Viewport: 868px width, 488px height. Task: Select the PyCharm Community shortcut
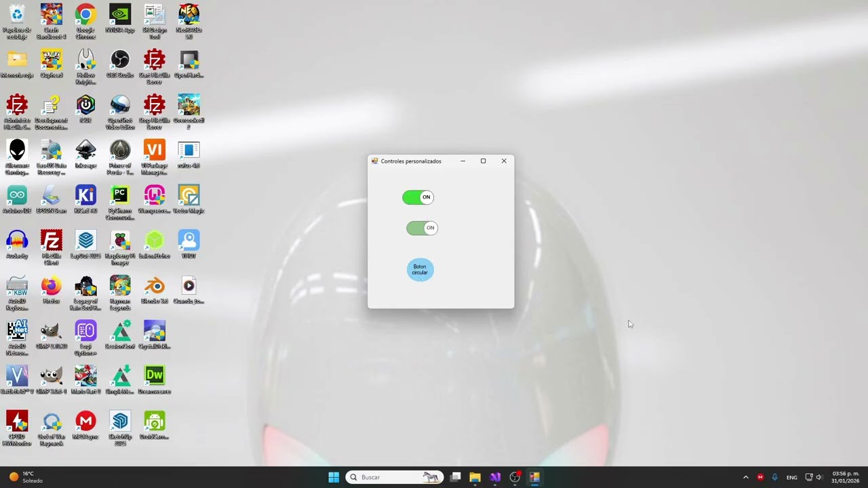pyautogui.click(x=120, y=203)
